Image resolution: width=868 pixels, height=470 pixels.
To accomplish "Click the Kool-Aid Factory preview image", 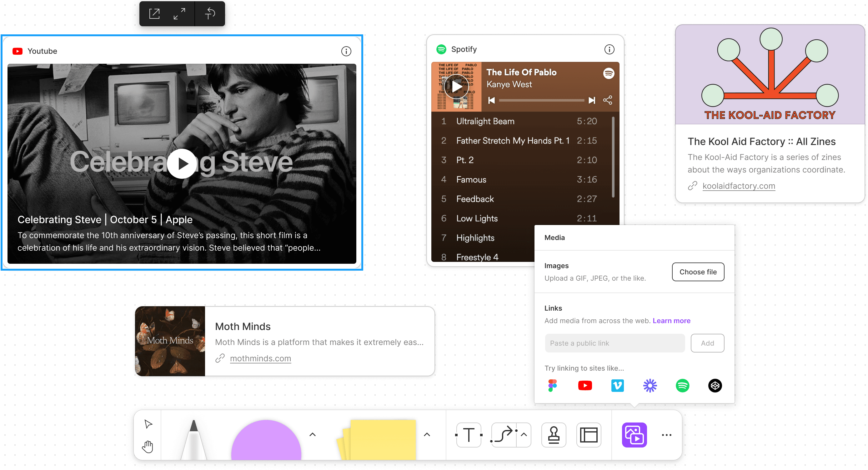I will [770, 75].
